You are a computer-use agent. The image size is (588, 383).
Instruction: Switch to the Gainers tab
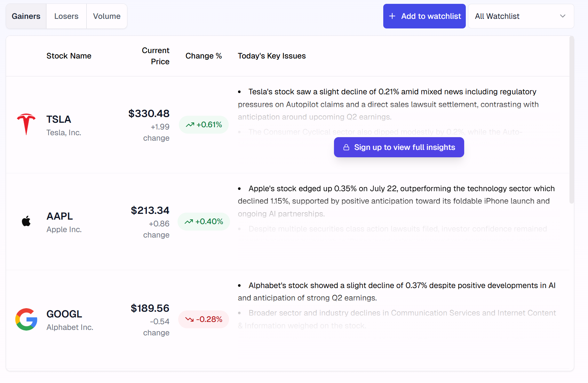pos(26,16)
